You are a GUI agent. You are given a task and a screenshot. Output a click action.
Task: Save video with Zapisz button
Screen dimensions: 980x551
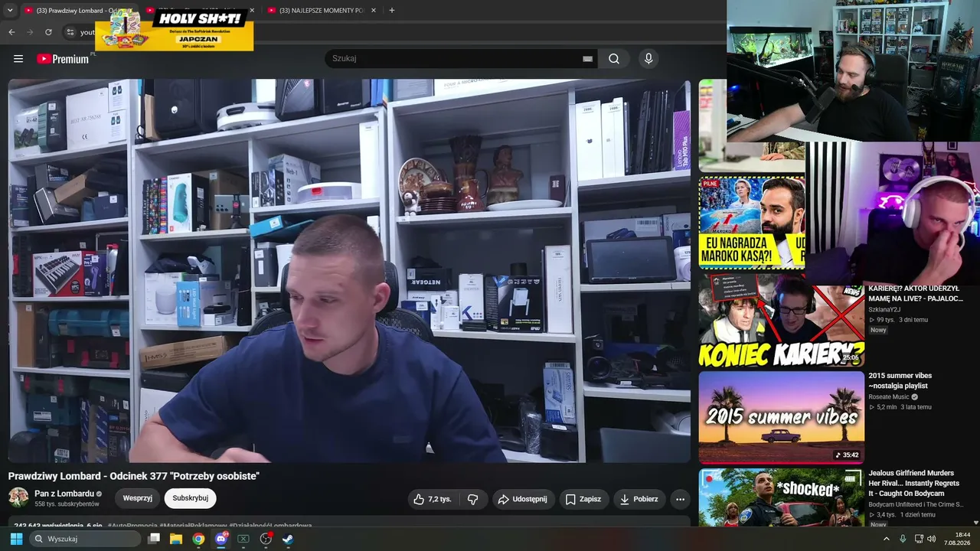point(583,499)
